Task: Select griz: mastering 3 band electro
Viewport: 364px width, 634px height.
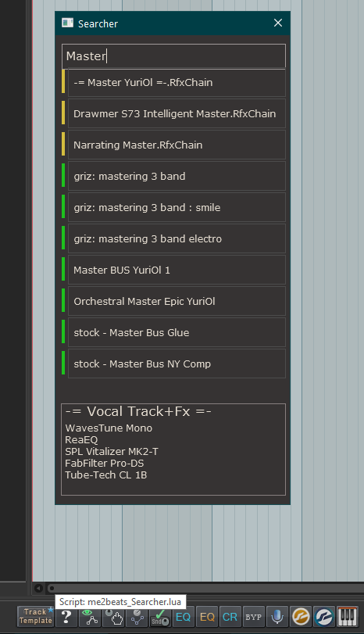Action: pyautogui.click(x=177, y=238)
